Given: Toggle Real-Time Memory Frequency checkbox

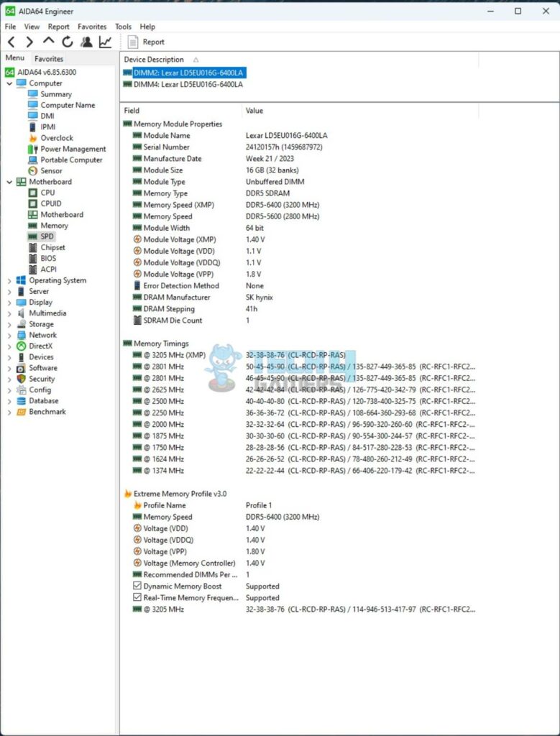Looking at the screenshot, I should pyautogui.click(x=137, y=598).
